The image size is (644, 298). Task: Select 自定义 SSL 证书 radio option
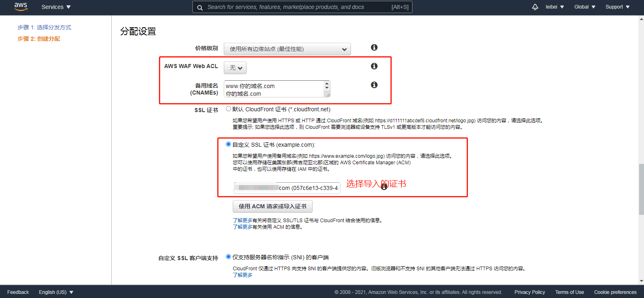point(228,144)
